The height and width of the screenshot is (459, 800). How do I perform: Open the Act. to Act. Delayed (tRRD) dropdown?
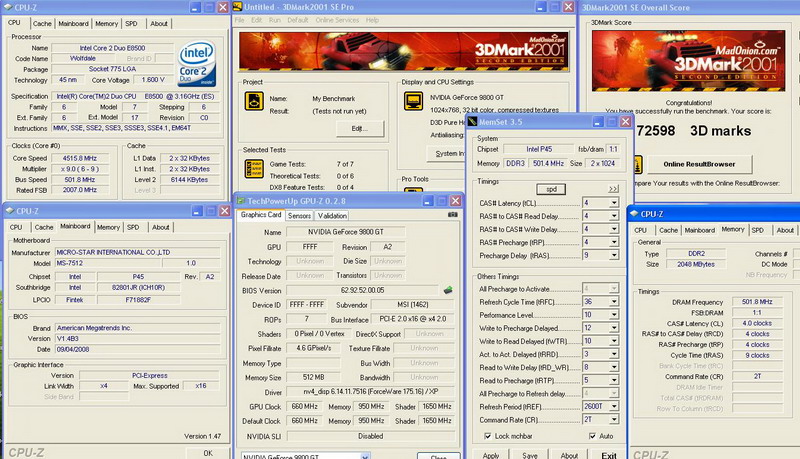click(614, 354)
